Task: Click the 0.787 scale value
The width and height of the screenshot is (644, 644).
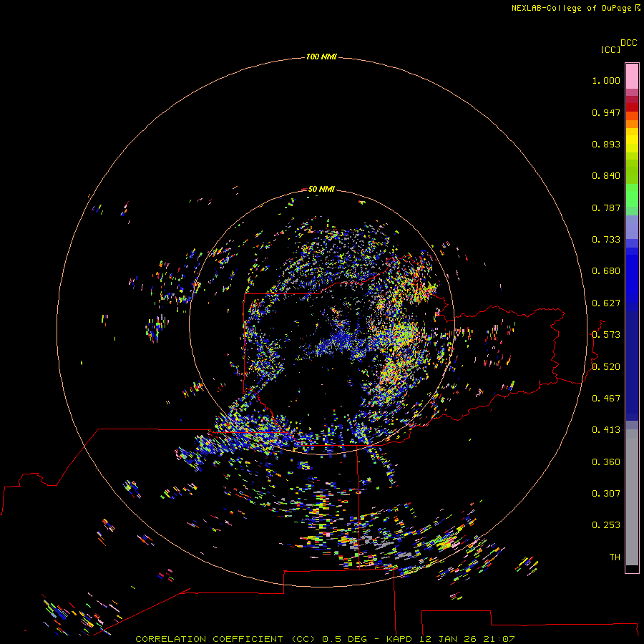Action: click(606, 208)
